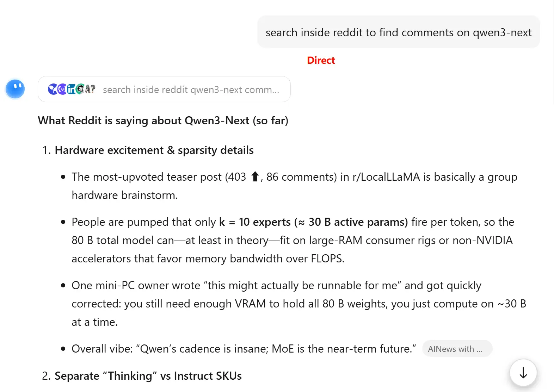Image resolution: width=554 pixels, height=392 pixels.
Task: Click the upvote arrow after 403
Action: 255,176
